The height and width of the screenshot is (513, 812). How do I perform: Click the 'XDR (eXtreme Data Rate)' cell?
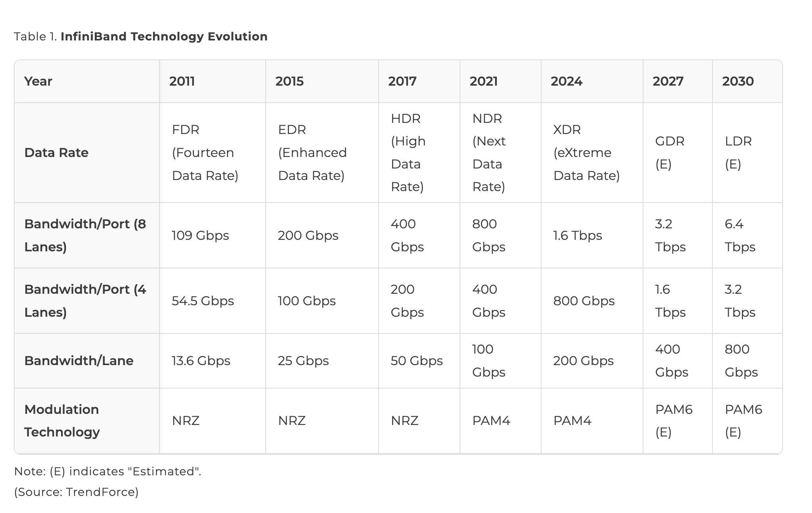tap(586, 153)
